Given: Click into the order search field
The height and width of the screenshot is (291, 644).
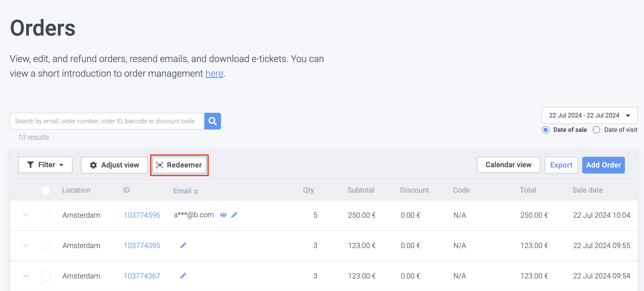Looking at the screenshot, I should [x=107, y=121].
